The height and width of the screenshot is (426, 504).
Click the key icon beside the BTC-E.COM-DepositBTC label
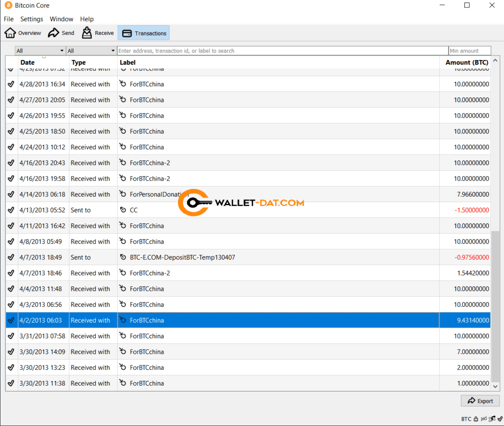(x=123, y=257)
